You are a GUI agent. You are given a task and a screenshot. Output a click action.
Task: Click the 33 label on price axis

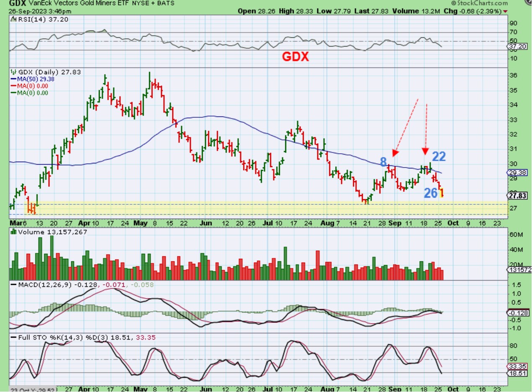pos(513,120)
